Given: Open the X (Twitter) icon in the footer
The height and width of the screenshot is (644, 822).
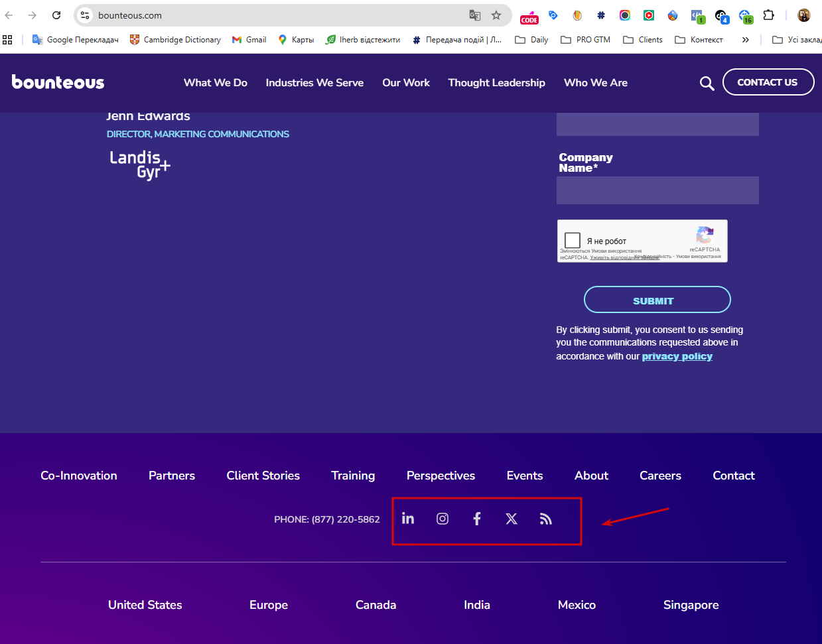Looking at the screenshot, I should click(512, 519).
